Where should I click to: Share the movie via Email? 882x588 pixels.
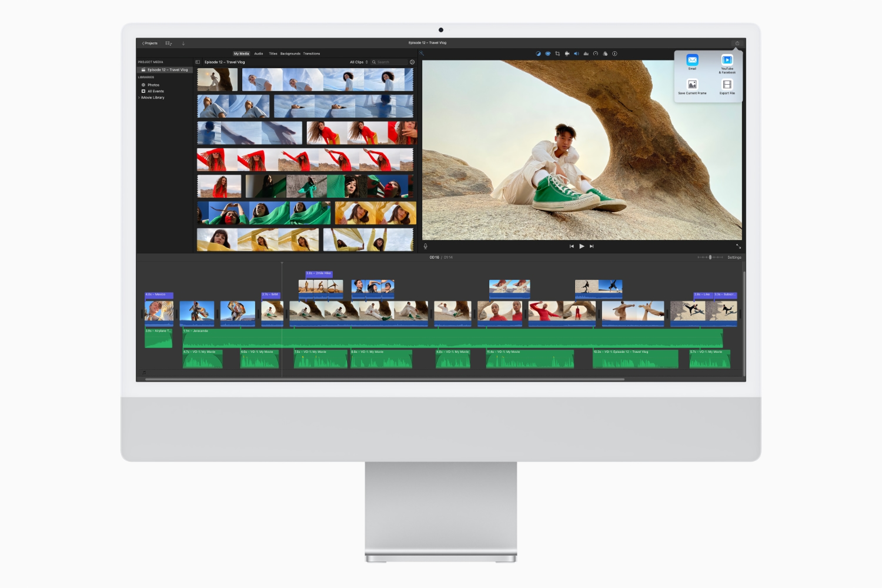[692, 62]
